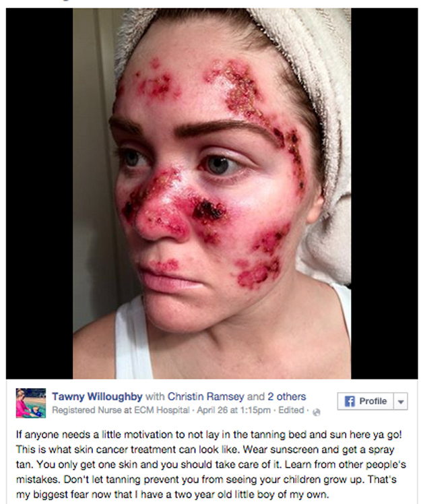Visit the Christin Ramsey tagged link
This screenshot has width=423, height=504.
[x=205, y=397]
